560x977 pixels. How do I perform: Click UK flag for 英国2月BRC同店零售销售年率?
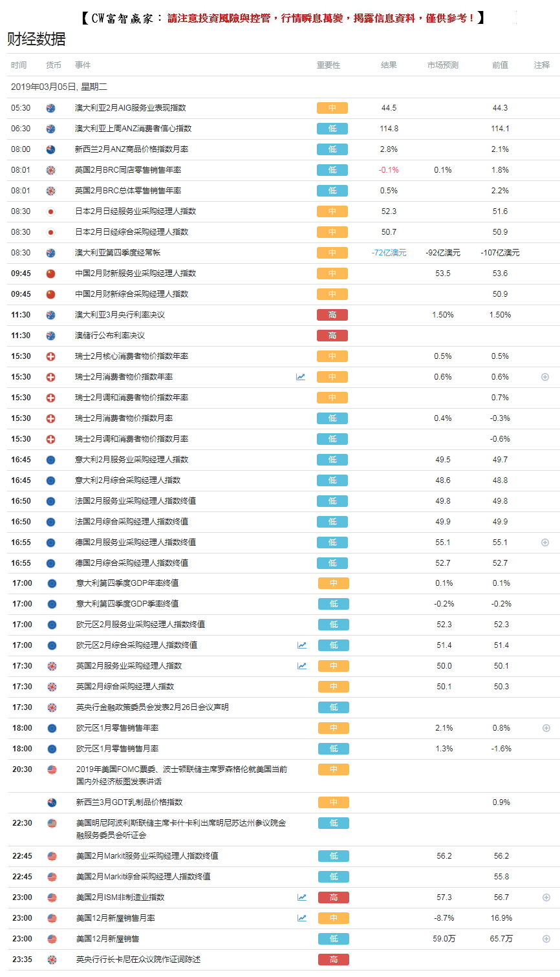tap(50, 170)
